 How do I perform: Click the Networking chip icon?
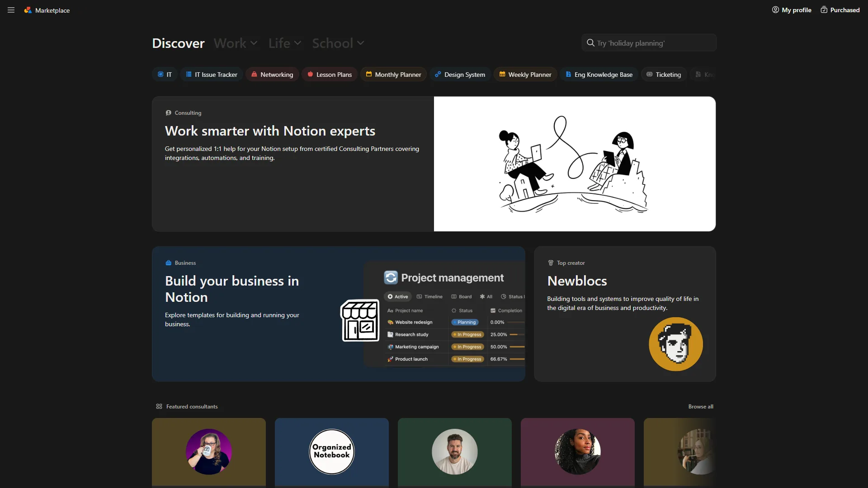tap(254, 75)
